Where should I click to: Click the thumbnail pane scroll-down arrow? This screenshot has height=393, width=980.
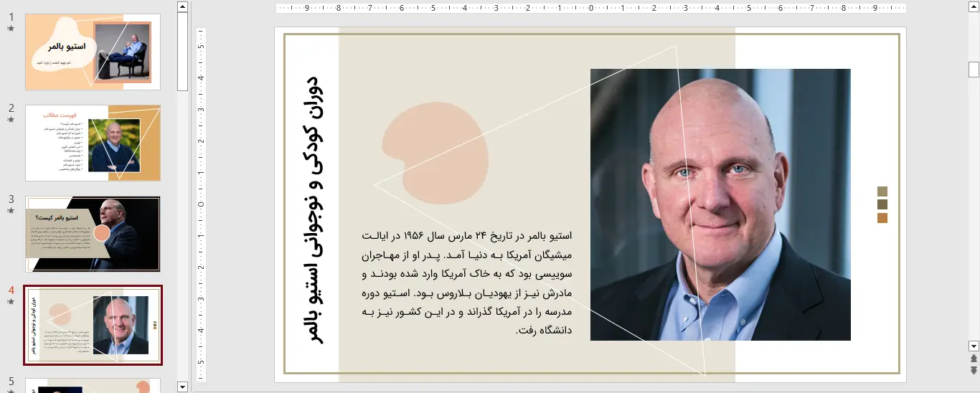coord(182,387)
